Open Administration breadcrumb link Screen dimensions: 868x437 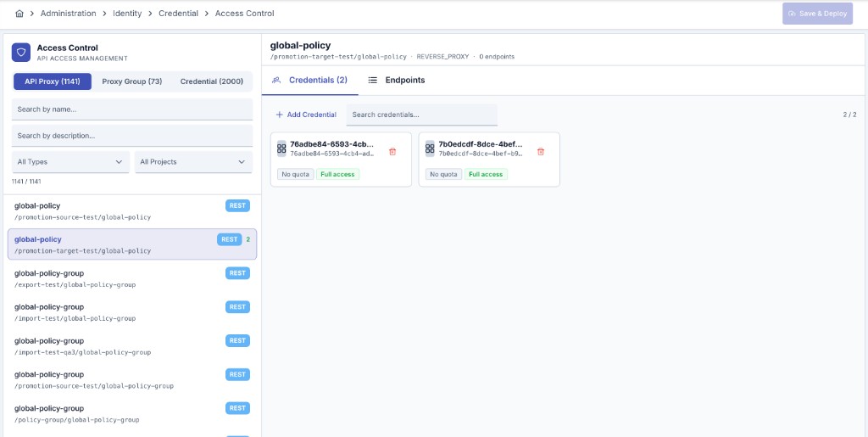coord(68,14)
